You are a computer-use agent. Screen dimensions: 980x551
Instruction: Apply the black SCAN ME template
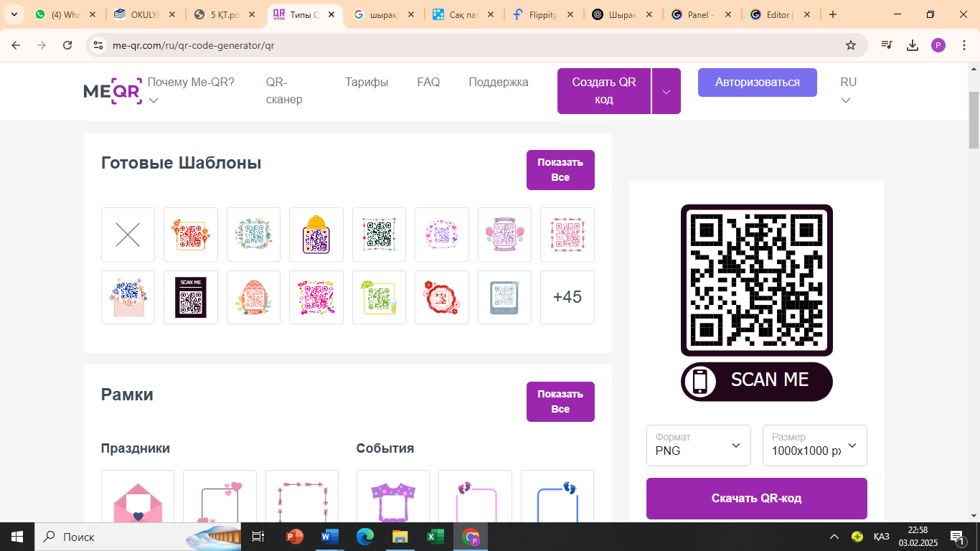click(x=191, y=297)
